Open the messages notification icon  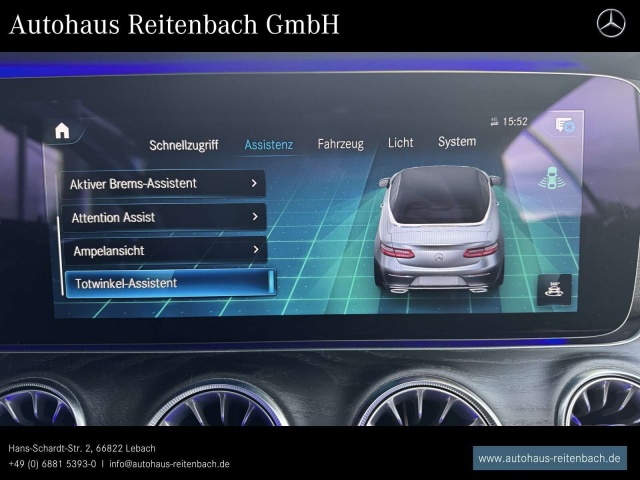pyautogui.click(x=565, y=125)
